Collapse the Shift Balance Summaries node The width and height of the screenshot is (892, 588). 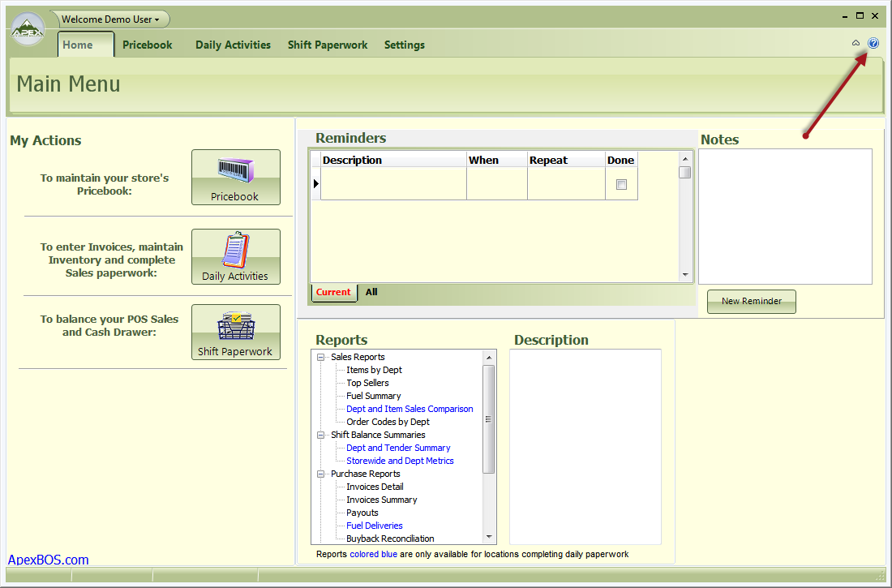pos(321,435)
